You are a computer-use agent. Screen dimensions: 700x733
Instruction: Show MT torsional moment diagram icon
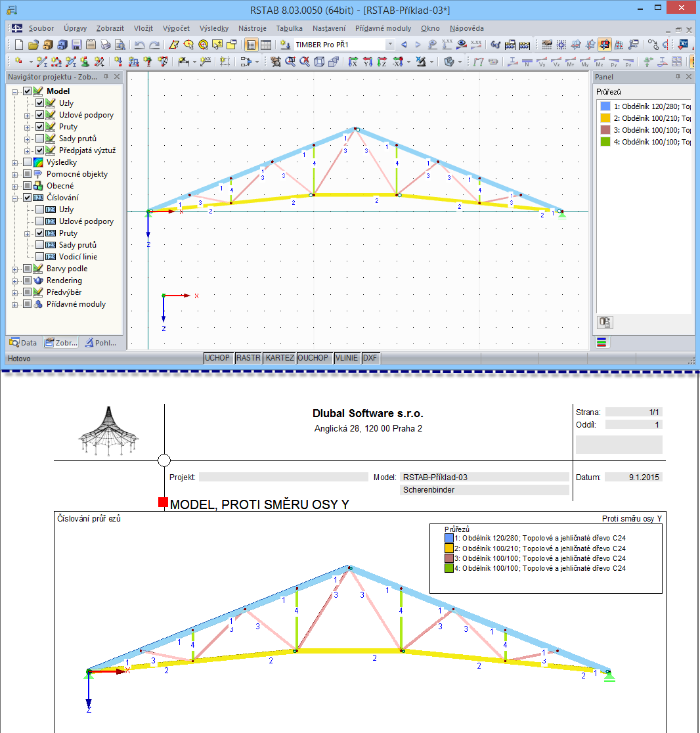[x=571, y=62]
